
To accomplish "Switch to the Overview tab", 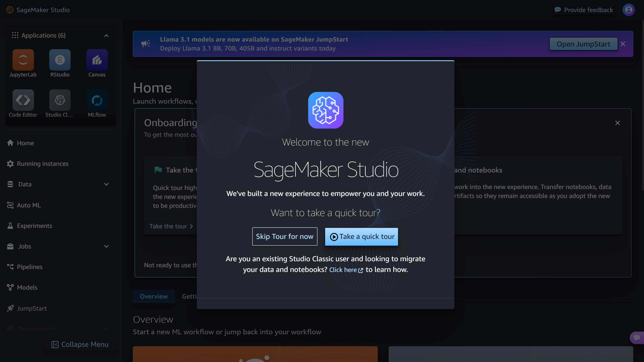I will click(153, 296).
